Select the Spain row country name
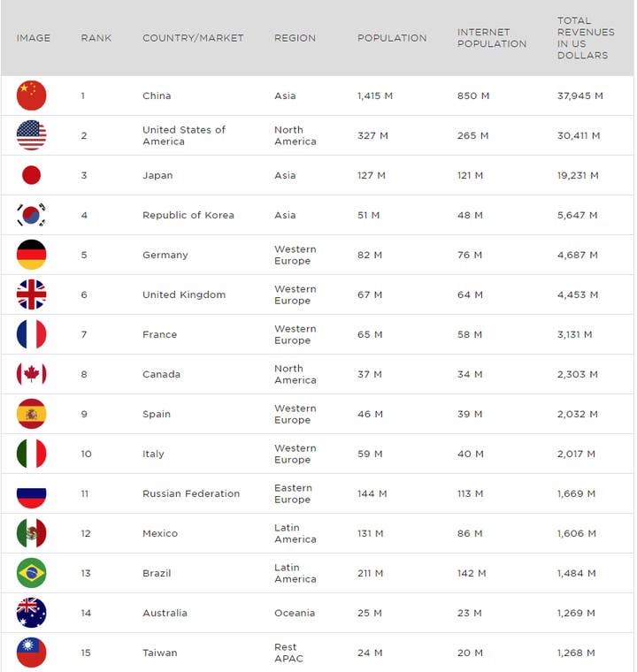Screen dimensions: 637x672 [157, 414]
